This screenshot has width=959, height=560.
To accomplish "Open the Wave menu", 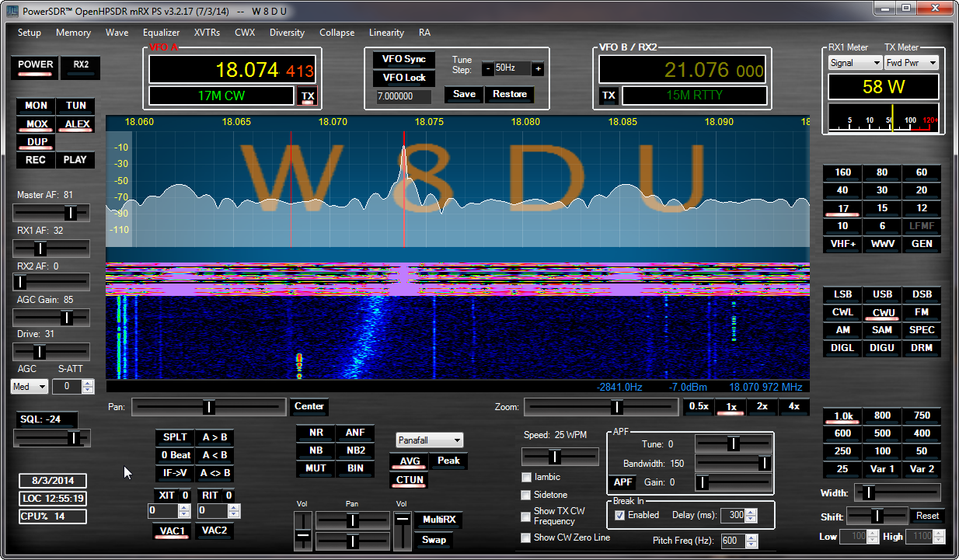I will click(117, 33).
